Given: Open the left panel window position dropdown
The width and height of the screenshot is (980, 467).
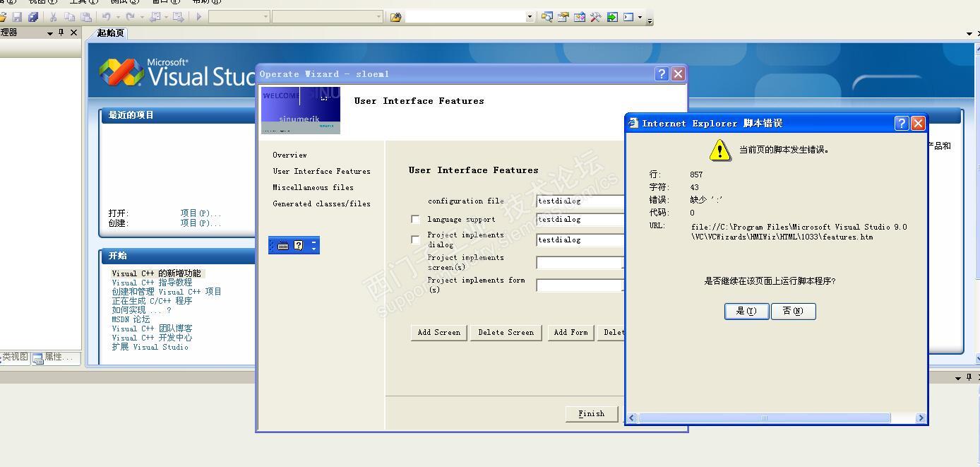Looking at the screenshot, I should 50,33.
